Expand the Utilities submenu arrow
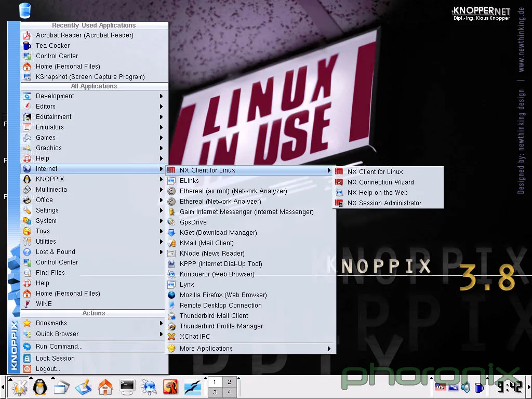 click(x=161, y=242)
